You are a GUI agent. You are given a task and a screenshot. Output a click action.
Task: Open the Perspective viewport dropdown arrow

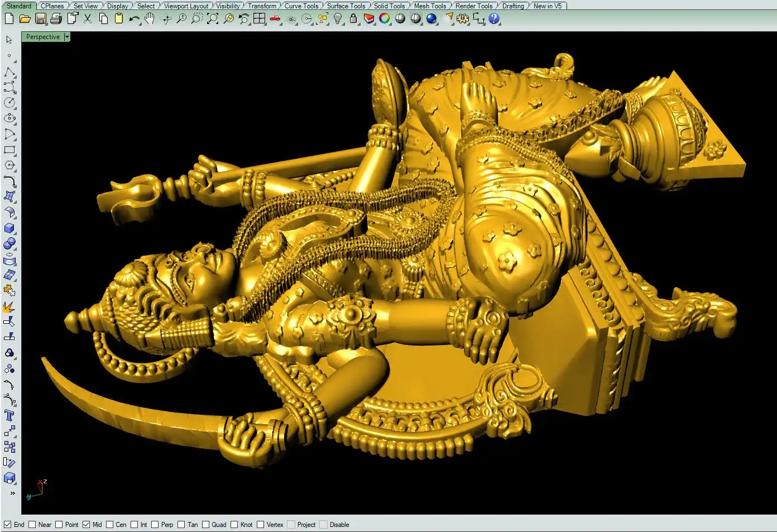[x=67, y=37]
